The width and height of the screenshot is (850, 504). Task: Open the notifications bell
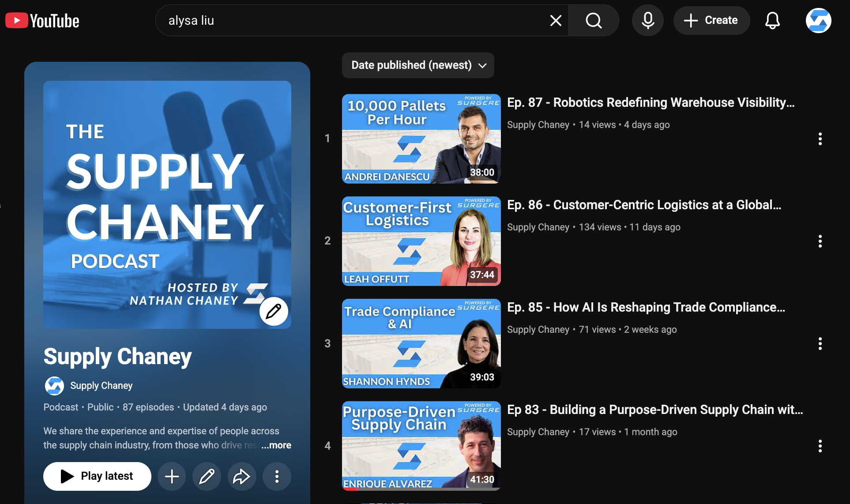772,20
